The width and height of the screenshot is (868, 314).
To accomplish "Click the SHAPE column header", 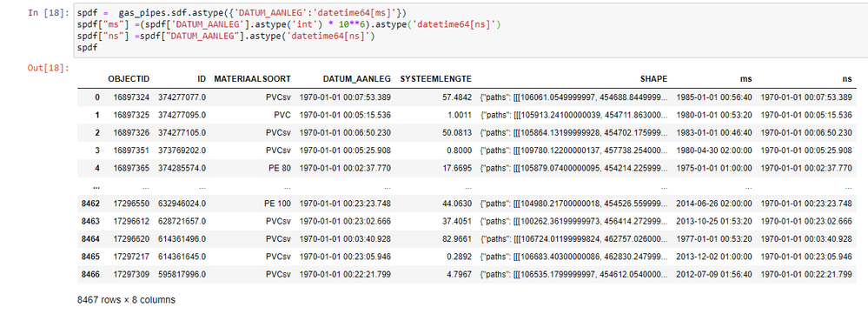I will click(x=653, y=78).
